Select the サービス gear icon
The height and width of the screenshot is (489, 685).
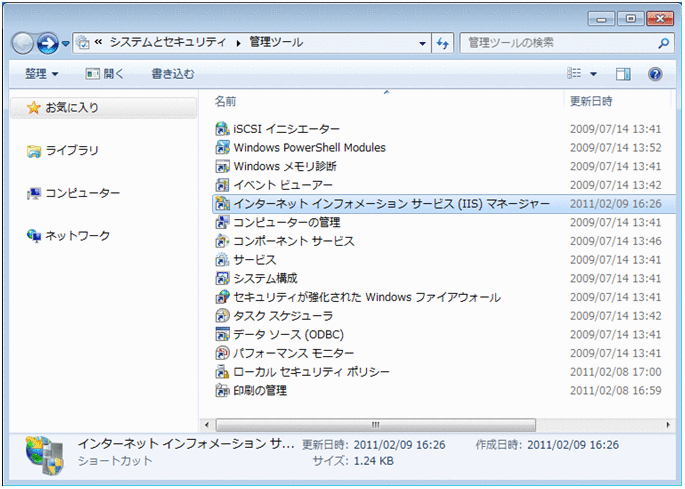tap(222, 260)
